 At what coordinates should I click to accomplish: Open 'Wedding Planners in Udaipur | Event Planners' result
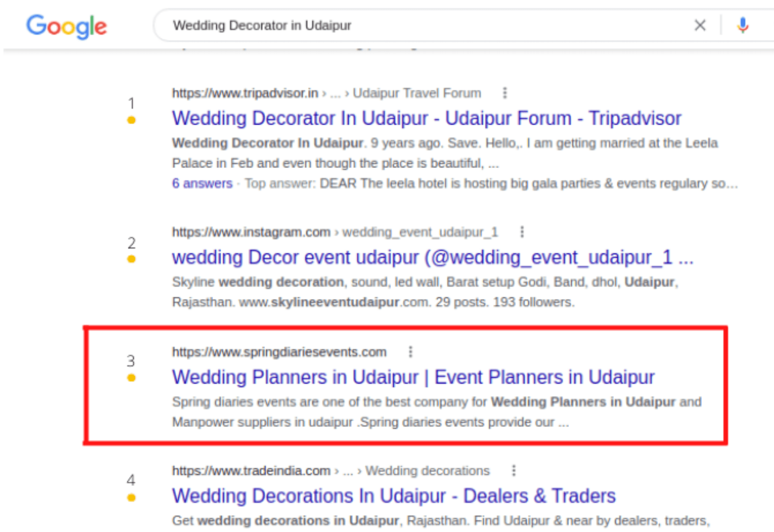pos(413,377)
